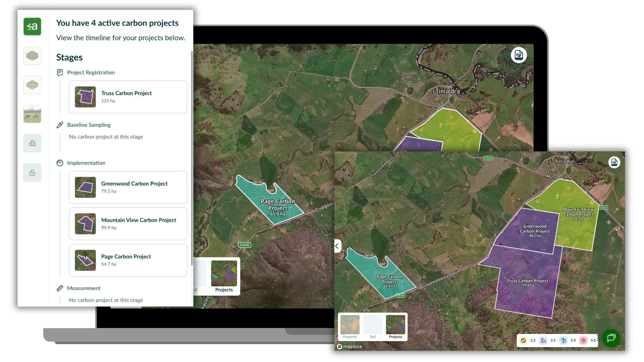This screenshot has height=362, width=644.
Task: Expand the Project Registration stage
Action: (91, 73)
